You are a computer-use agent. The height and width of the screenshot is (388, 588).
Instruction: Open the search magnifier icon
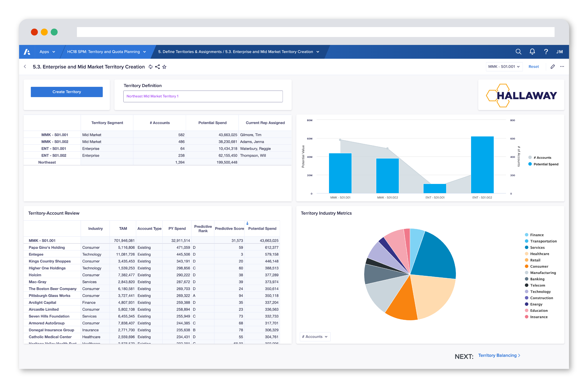(x=518, y=52)
